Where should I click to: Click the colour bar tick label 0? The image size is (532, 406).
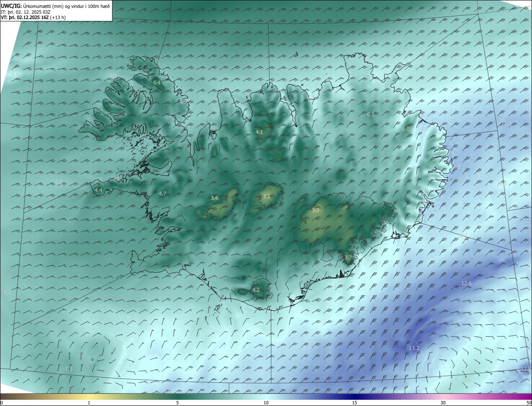(x=2, y=403)
